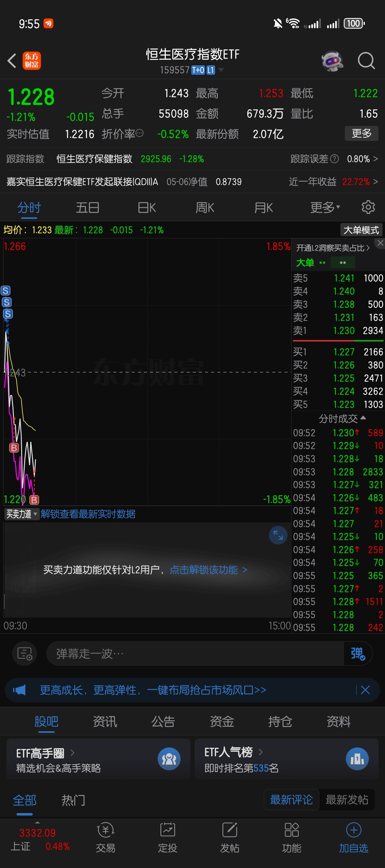This screenshot has height=868, width=385.
Task: Tap the search magnifier icon
Action: pyautogui.click(x=366, y=61)
